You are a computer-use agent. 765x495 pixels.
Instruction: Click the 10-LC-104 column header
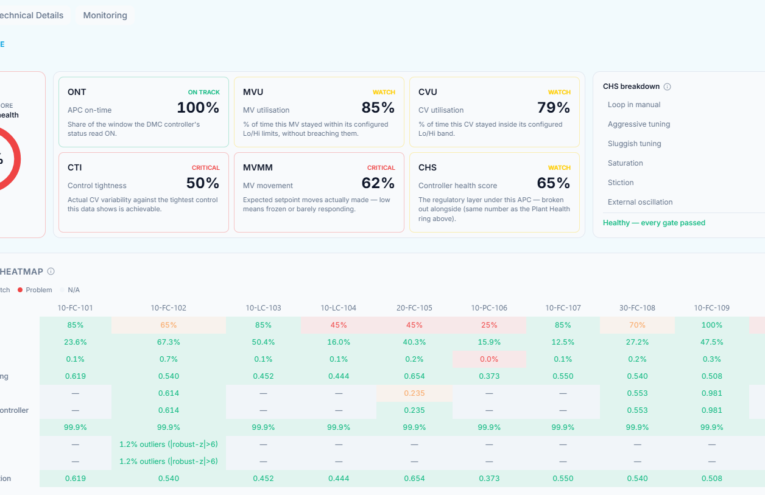[338, 308]
